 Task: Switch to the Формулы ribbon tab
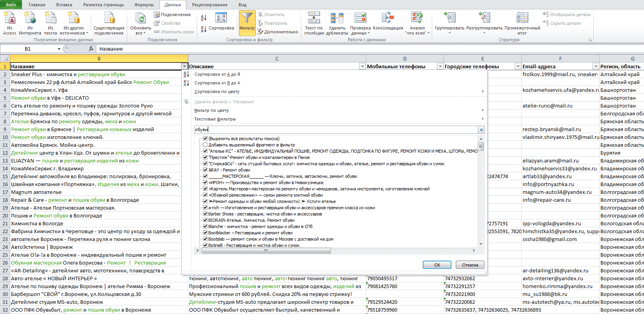(144, 5)
